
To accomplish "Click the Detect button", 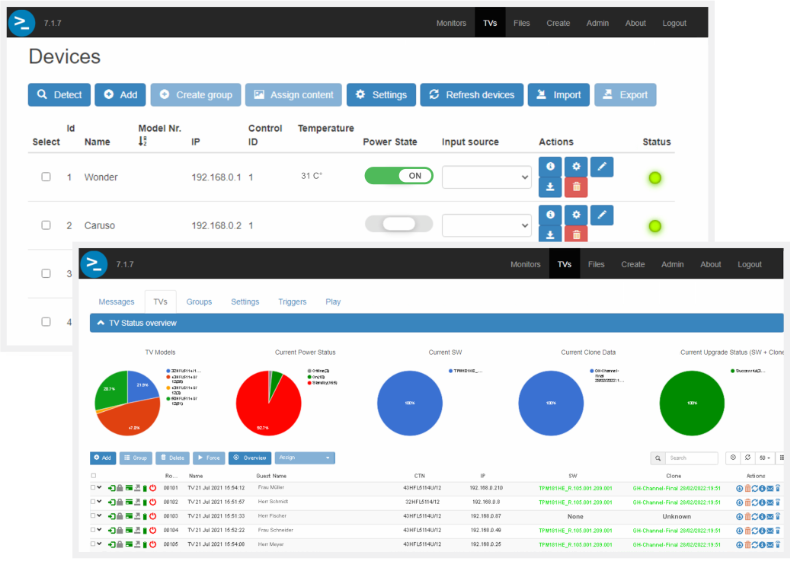I will pyautogui.click(x=59, y=94).
